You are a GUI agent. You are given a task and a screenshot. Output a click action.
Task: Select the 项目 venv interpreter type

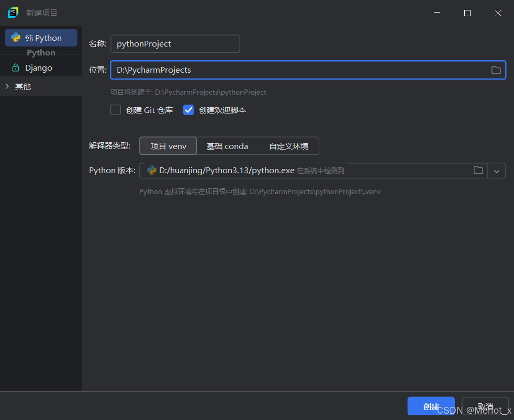[x=168, y=146]
